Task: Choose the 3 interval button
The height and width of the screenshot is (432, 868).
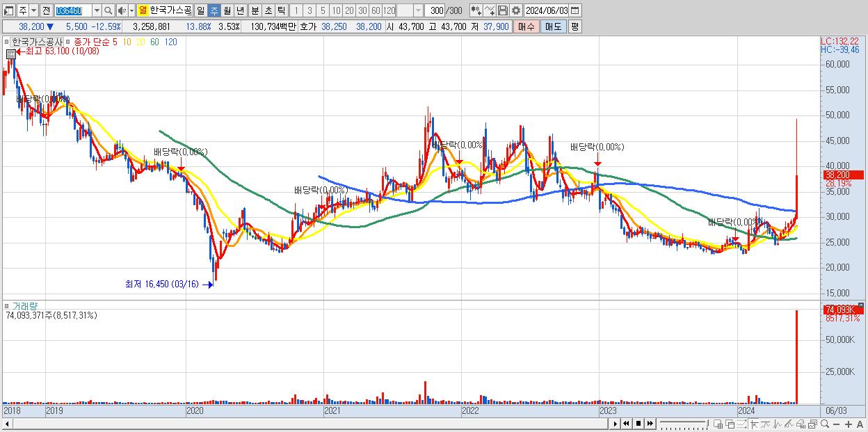Action: pos(310,10)
